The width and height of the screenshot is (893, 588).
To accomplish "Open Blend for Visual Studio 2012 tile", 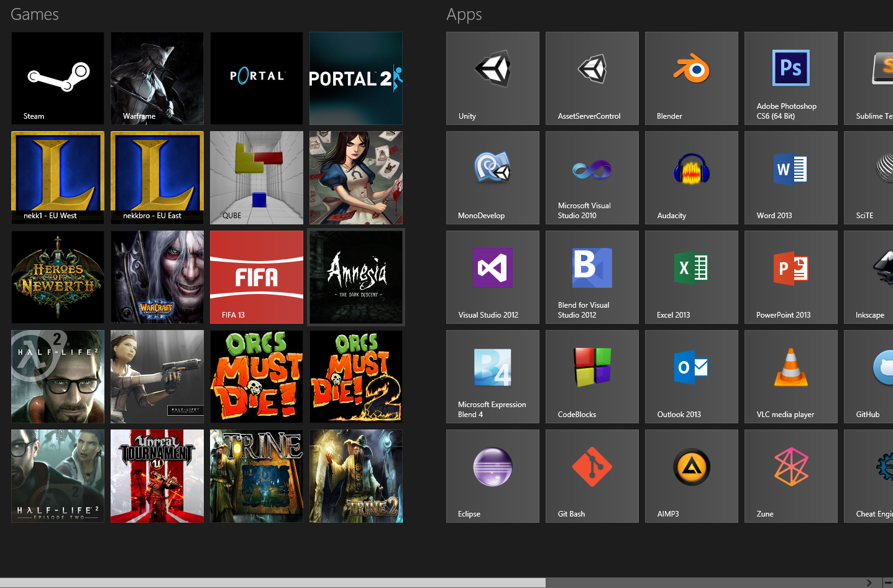I will tap(592, 277).
